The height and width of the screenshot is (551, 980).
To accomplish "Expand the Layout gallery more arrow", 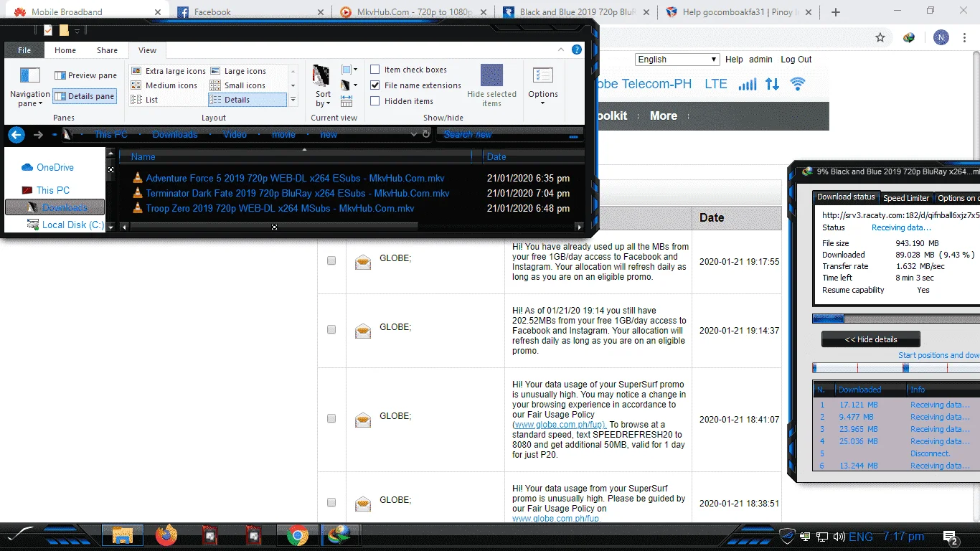I will click(293, 100).
